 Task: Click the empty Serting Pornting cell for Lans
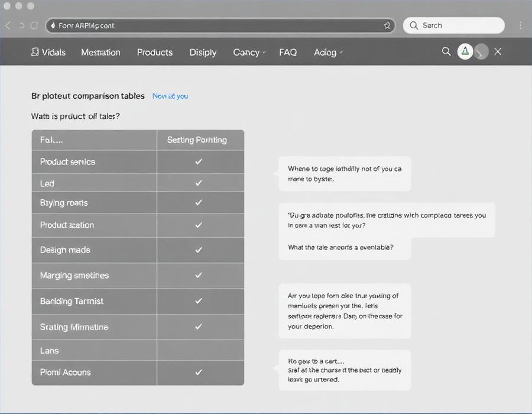200,350
